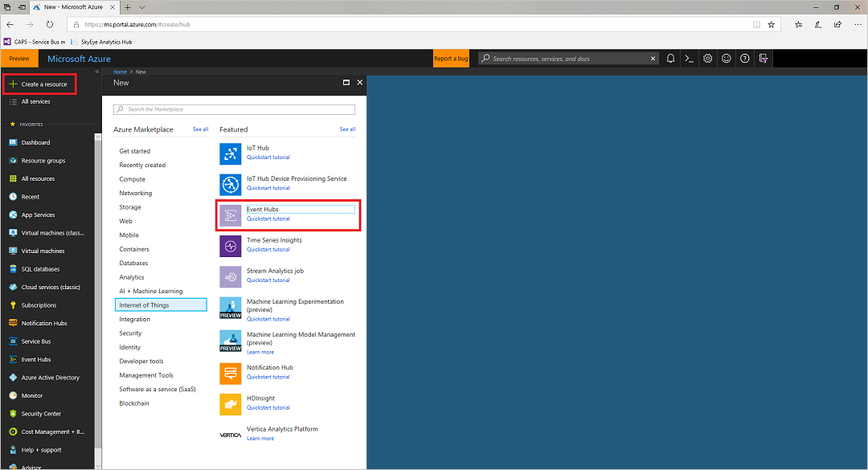Select the Networking marketplace category

pos(136,193)
